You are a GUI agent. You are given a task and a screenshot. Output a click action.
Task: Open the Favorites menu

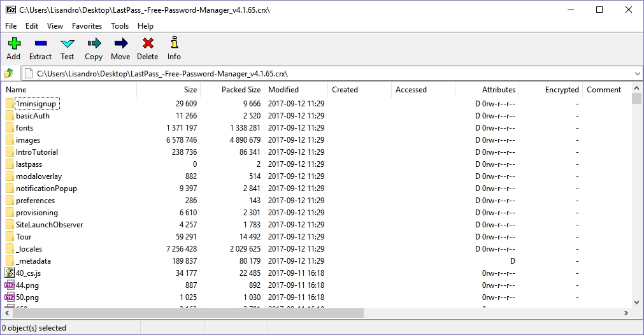tap(87, 26)
